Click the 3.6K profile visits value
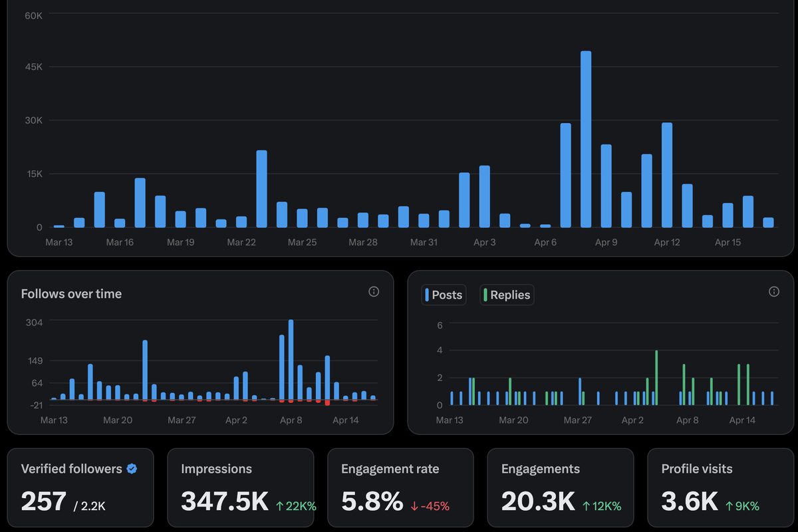798x532 pixels. click(689, 501)
